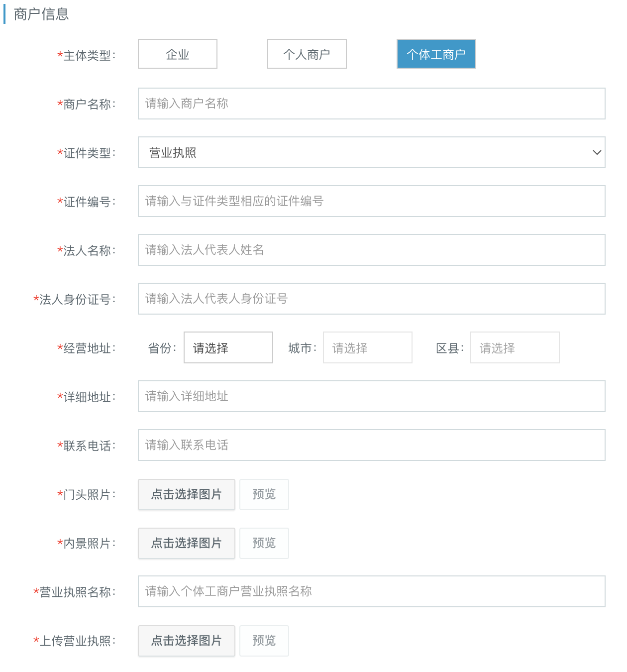Viewport: 627px width, 672px height.
Task: Click the 法人身份证号 input
Action: [x=372, y=299]
